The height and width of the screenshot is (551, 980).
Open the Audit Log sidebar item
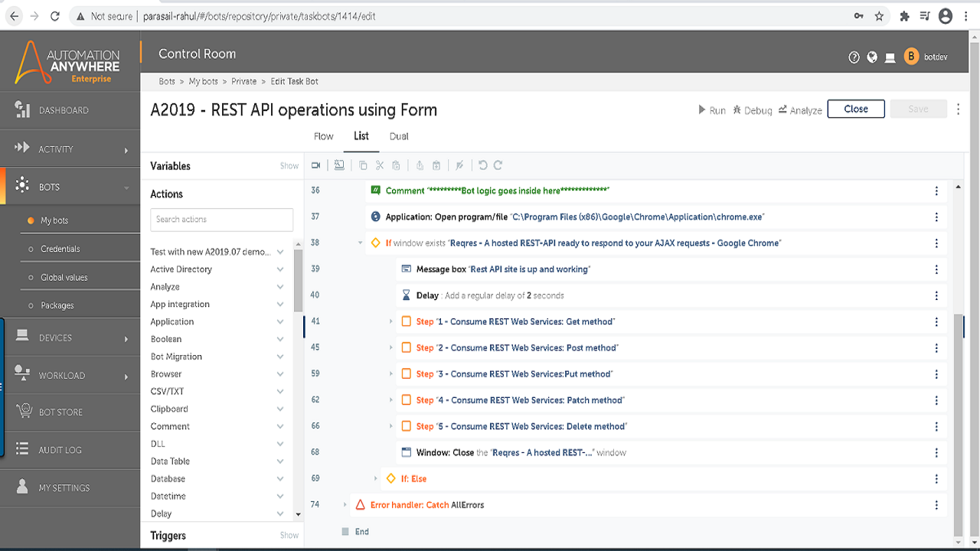[60, 450]
